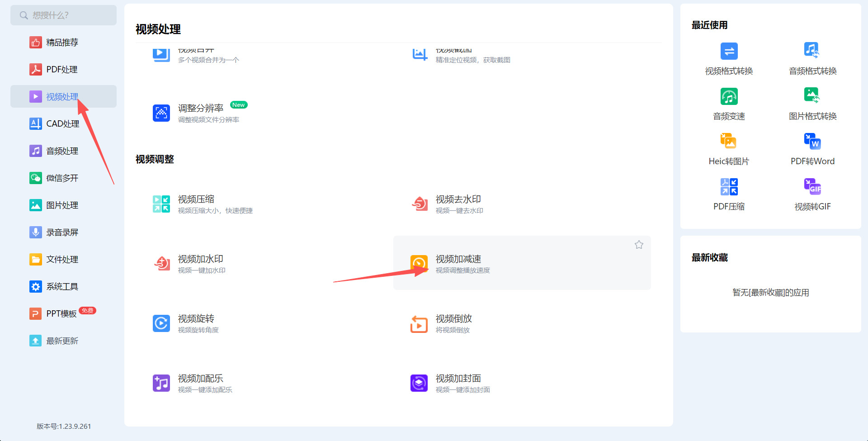Click the 调整视频文件分辨率 description
The image size is (868, 441).
coord(208,120)
